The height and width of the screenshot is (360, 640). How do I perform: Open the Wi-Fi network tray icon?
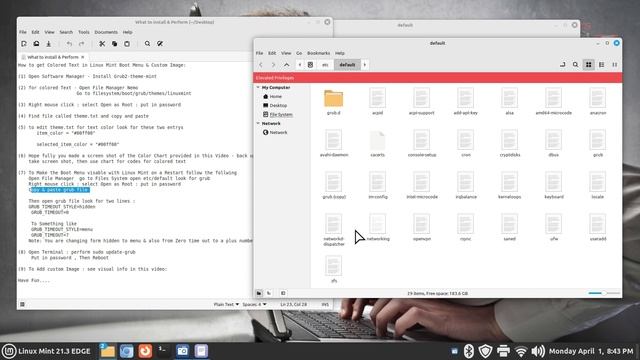click(521, 351)
